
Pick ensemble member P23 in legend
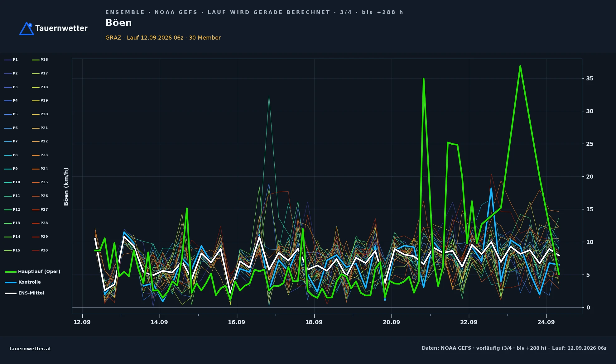click(x=40, y=155)
